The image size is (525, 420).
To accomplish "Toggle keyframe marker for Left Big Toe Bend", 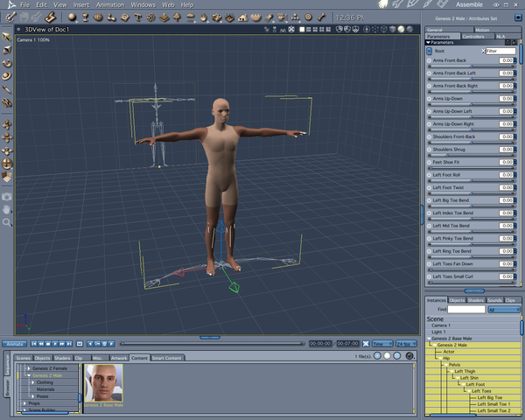I will coord(429,200).
